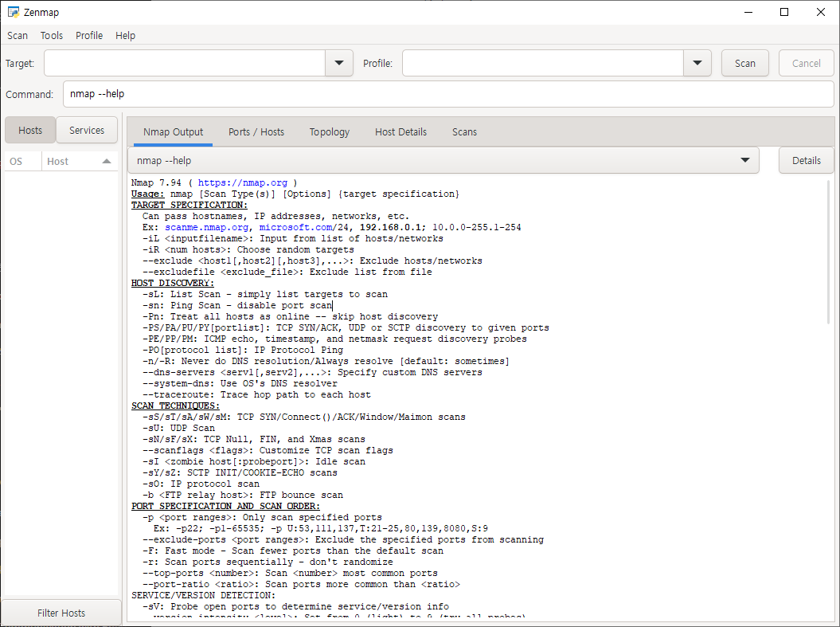Switch to Nmap Output tab
This screenshot has width=840, height=627.
[173, 131]
